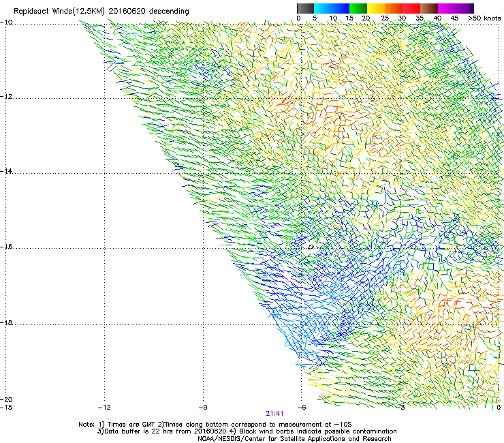Viewport: 504px width, 443px height.
Task: Click the '-20' latitude axis label
Action: (x=6, y=399)
